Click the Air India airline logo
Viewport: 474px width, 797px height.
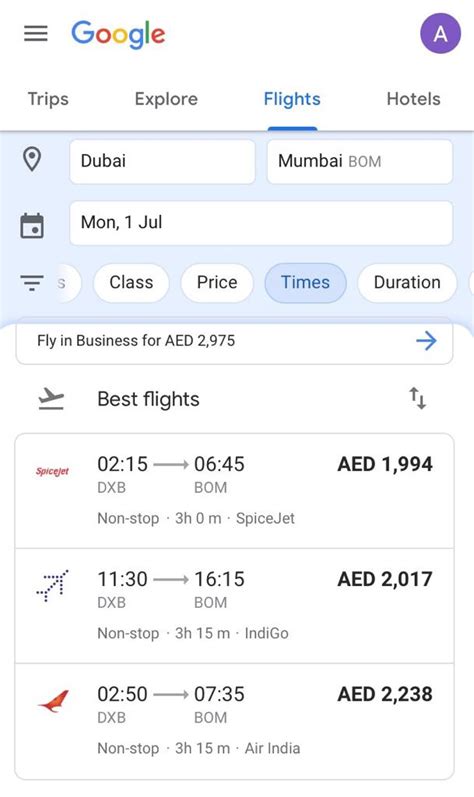point(53,701)
